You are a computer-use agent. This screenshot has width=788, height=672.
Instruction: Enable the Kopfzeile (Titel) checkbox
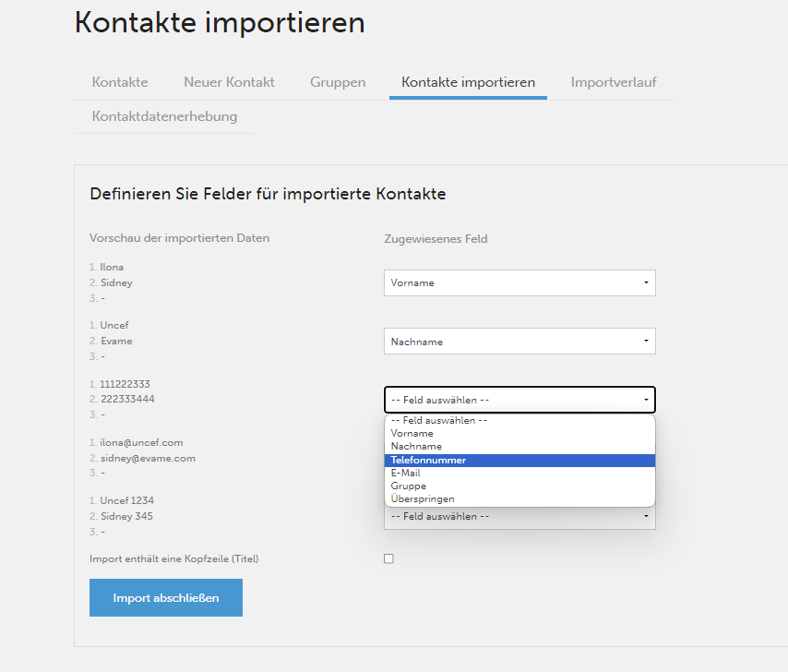388,558
